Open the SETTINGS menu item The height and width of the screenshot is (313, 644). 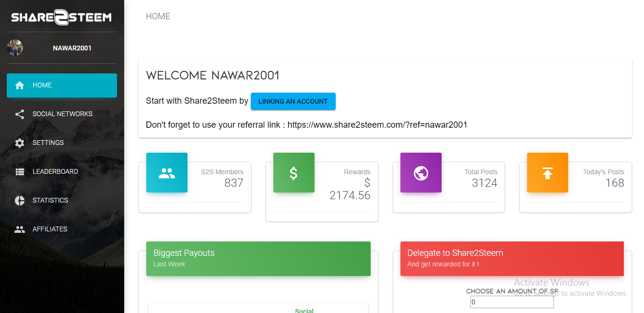(62, 143)
